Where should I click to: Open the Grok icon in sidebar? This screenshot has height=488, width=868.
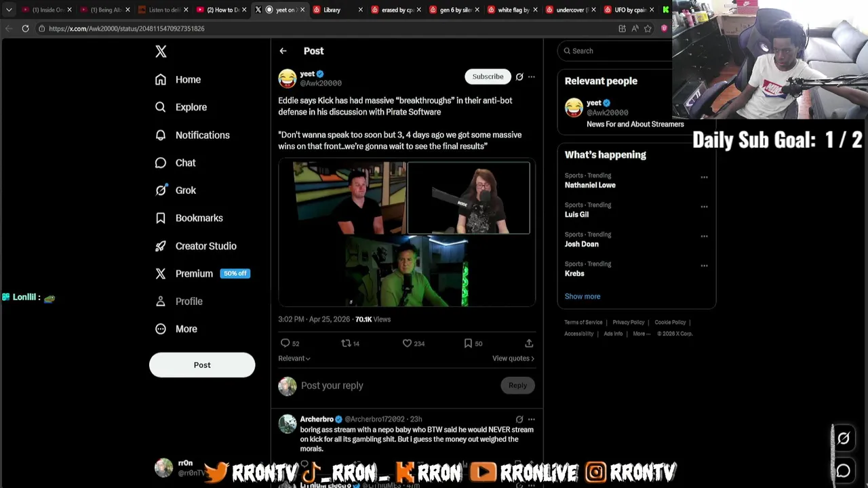coord(161,190)
